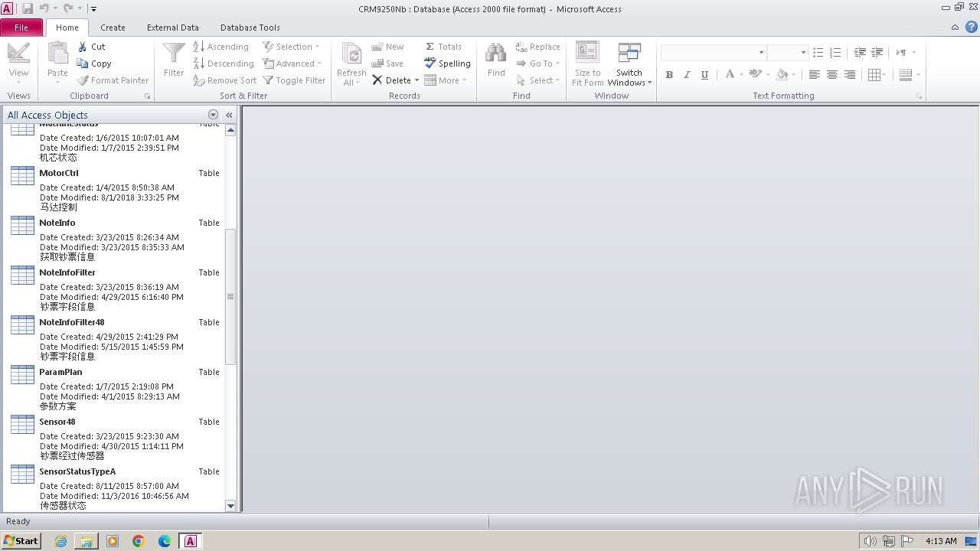
Task: Open the Delete dropdown arrow
Action: (416, 80)
